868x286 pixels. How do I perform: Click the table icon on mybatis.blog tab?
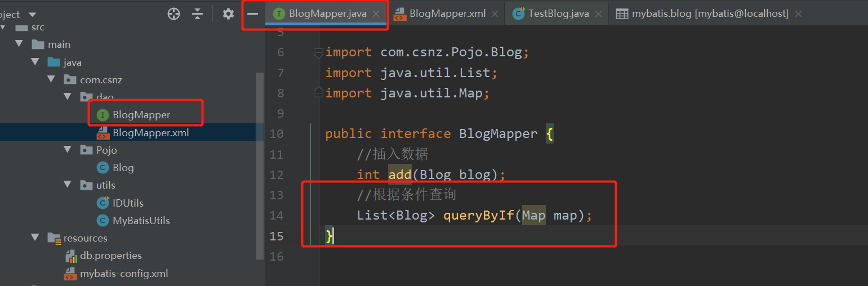point(622,14)
